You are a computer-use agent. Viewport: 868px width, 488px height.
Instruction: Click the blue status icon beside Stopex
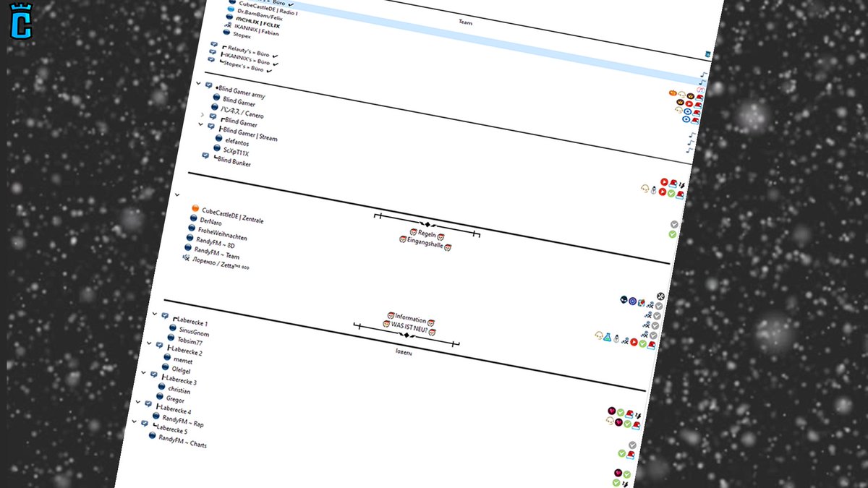(x=226, y=33)
